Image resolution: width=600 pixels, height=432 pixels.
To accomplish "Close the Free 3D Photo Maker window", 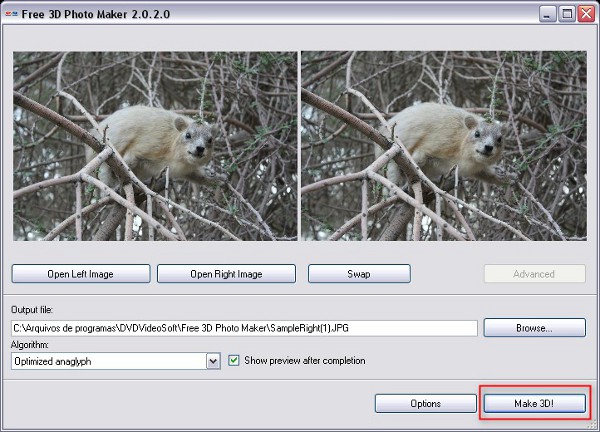I will tap(586, 14).
